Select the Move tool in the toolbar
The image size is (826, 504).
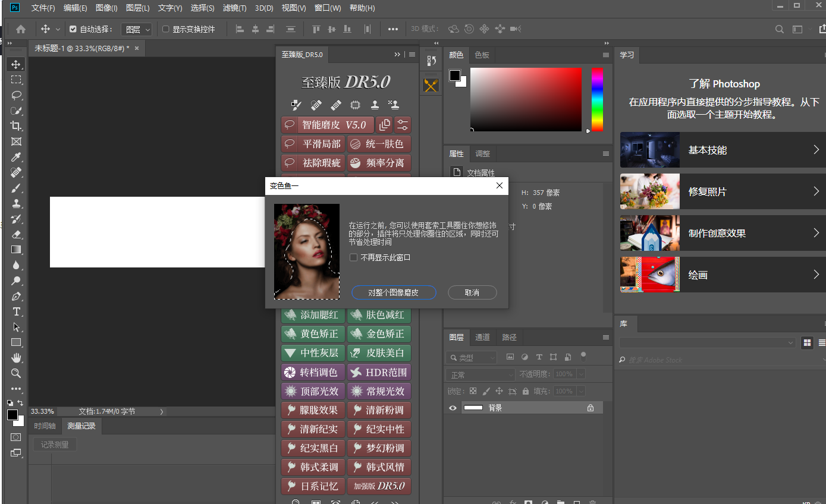[x=16, y=64]
